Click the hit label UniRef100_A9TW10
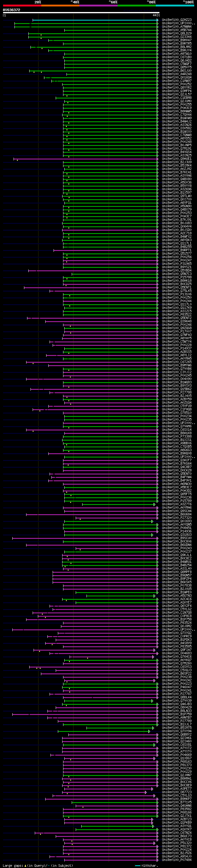 [177, 54]
